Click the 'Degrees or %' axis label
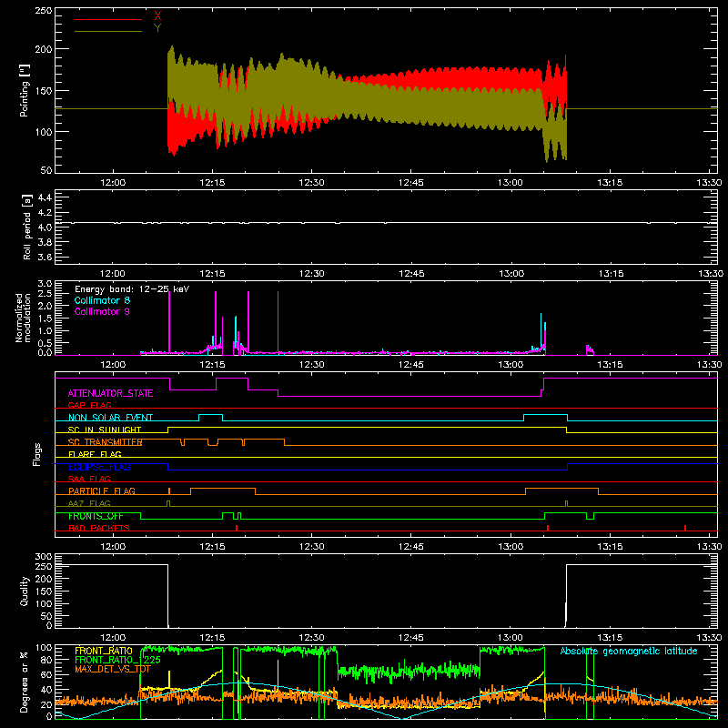The height and width of the screenshot is (728, 728). (x=25, y=682)
